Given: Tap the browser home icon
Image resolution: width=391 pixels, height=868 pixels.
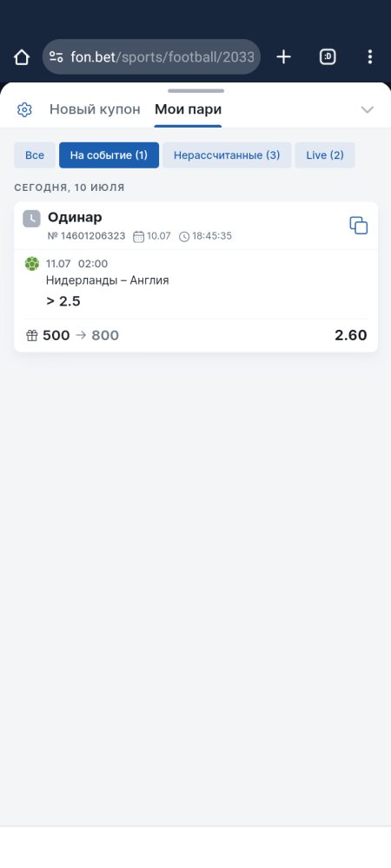Looking at the screenshot, I should coord(22,57).
